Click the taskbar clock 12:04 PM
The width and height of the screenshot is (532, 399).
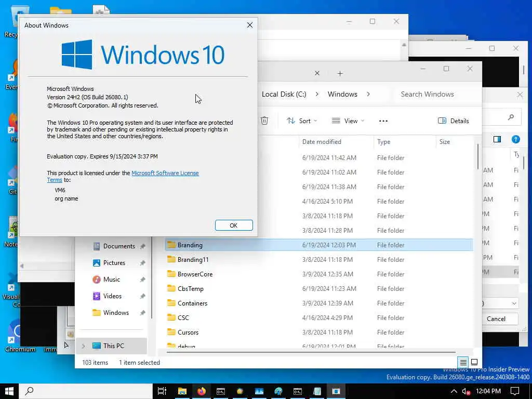pos(488,391)
